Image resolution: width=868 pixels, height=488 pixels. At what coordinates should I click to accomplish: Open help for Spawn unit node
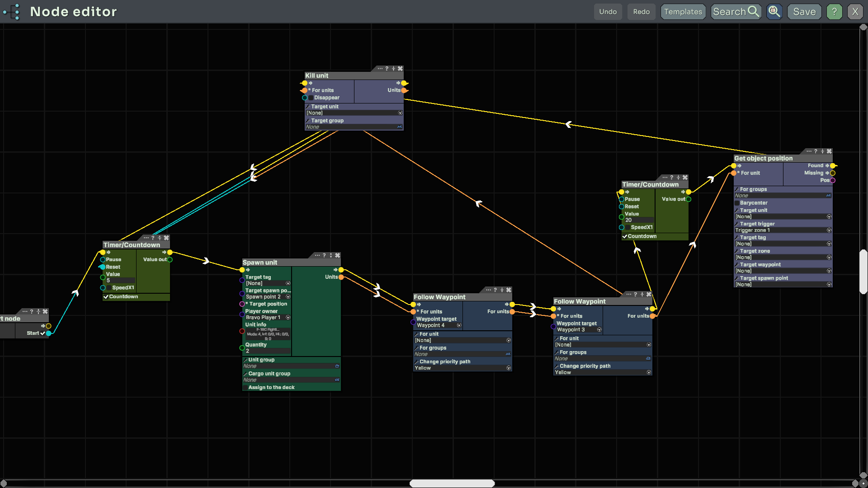coord(324,255)
